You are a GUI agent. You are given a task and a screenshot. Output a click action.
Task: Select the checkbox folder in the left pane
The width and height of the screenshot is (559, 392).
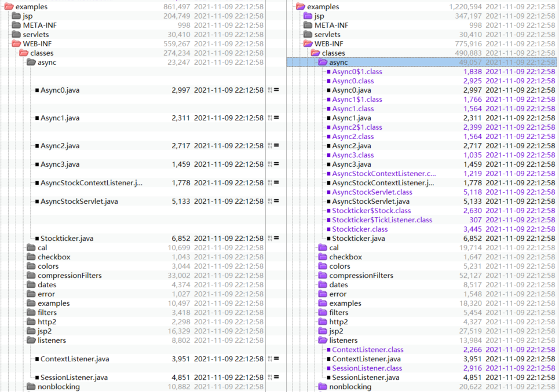(x=54, y=257)
